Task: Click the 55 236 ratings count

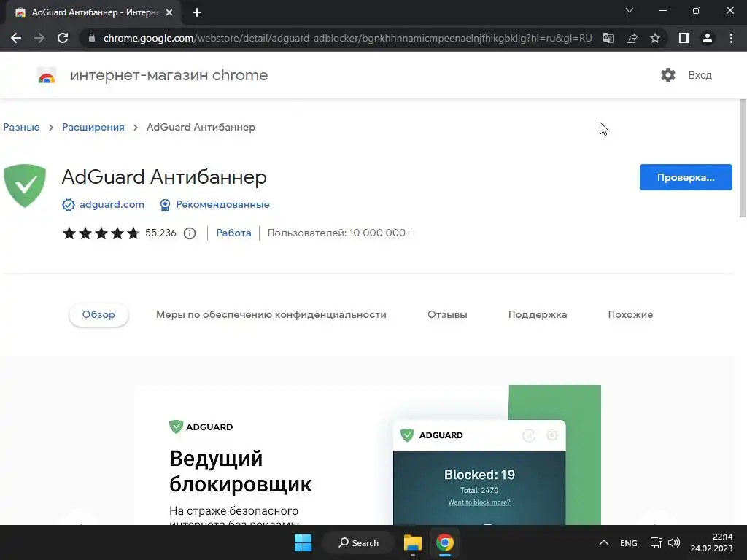Action: 160,233
